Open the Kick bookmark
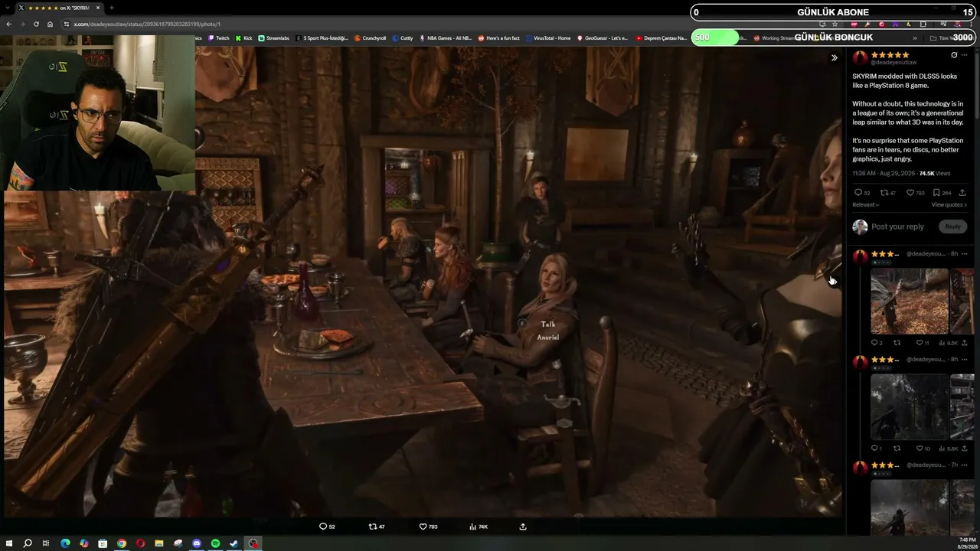Viewport: 980px width, 551px height. 244,37
